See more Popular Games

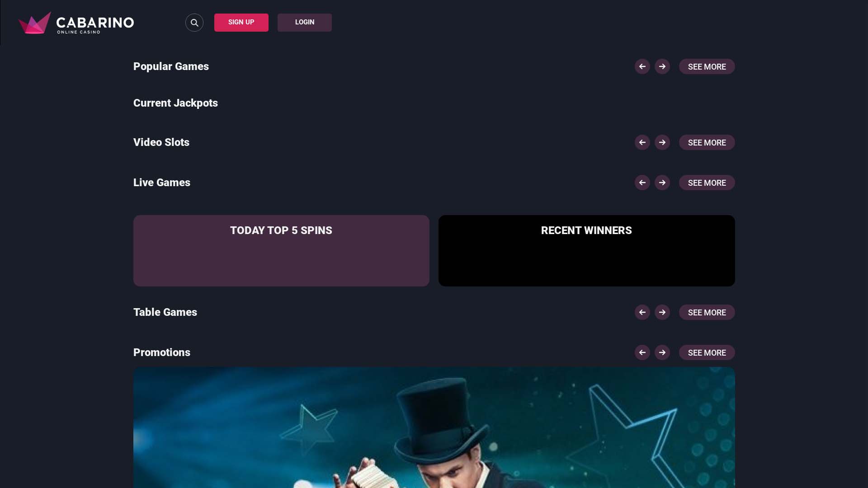pyautogui.click(x=707, y=66)
